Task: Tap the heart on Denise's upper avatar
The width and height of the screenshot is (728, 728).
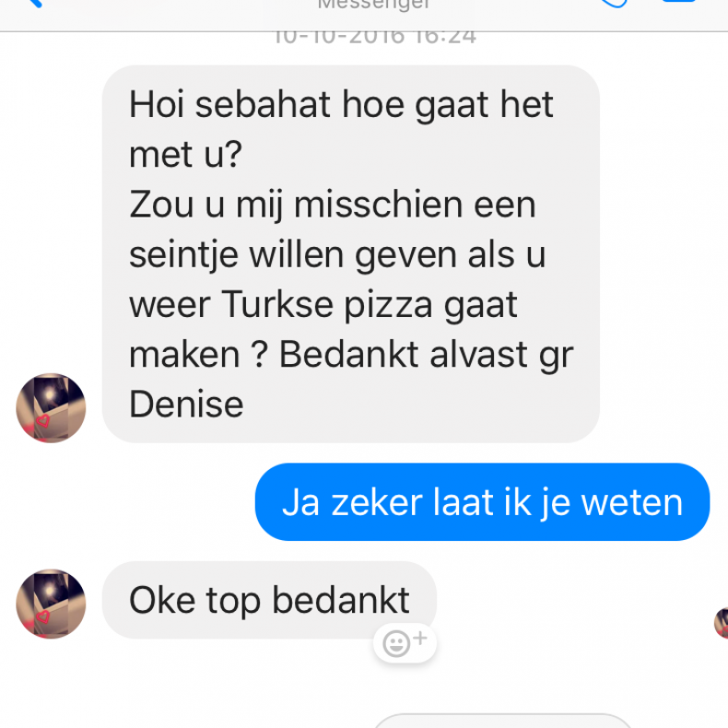Action: (x=42, y=420)
